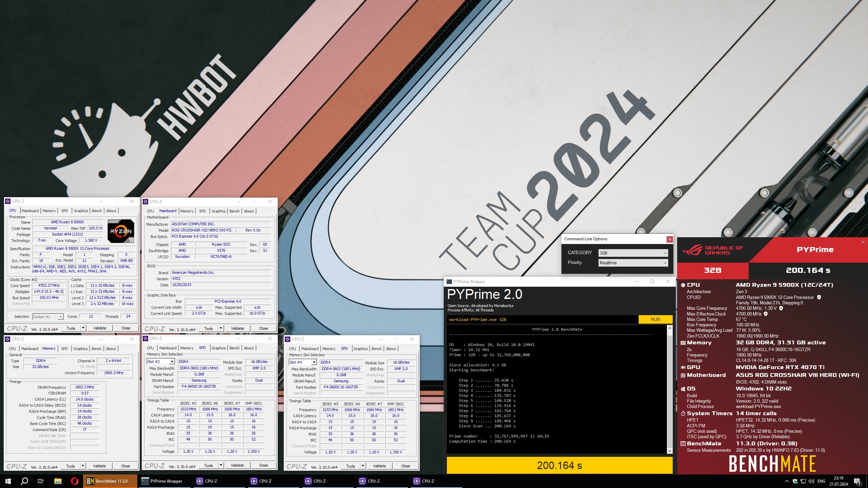Open Mainboard tab in Slot #4 SPD window

tap(310, 349)
